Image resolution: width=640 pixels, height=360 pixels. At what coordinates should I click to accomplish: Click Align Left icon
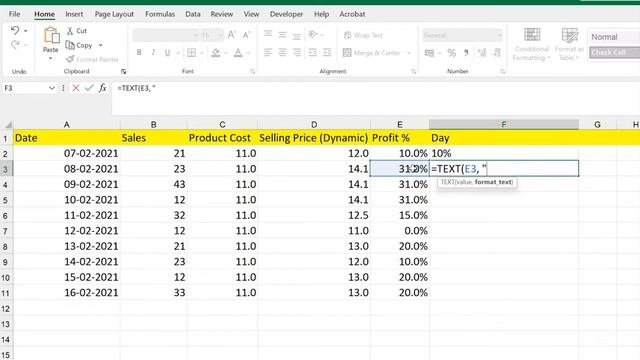[268, 52]
